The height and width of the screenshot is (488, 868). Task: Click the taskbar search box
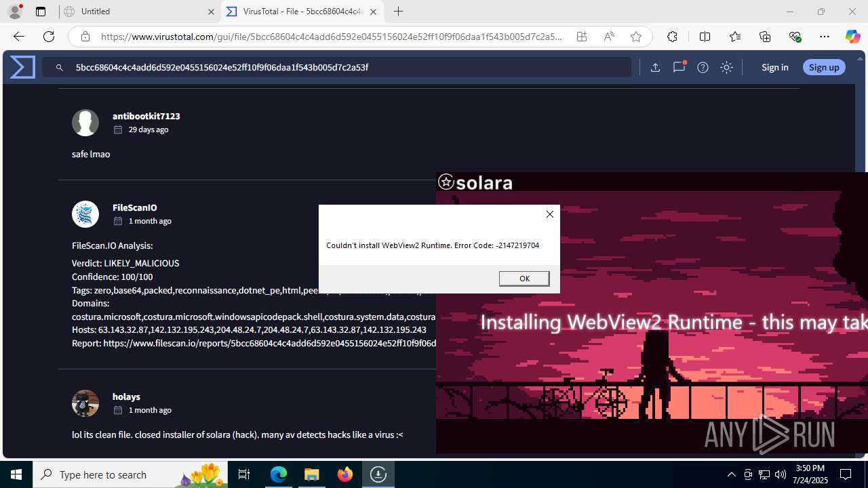click(130, 474)
